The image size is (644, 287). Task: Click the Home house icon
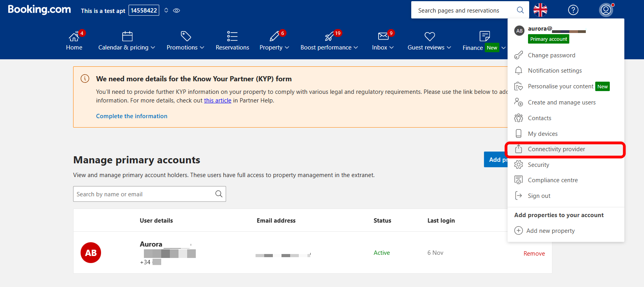(x=74, y=37)
